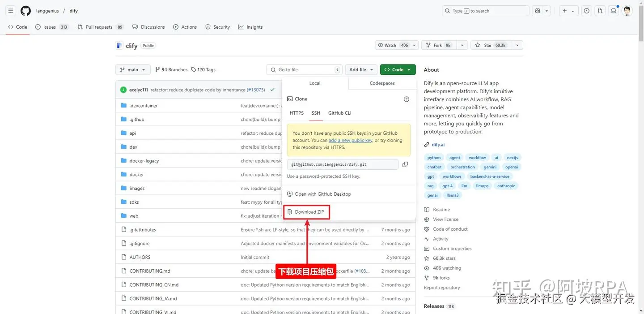Open the Releases section heading

click(434, 306)
